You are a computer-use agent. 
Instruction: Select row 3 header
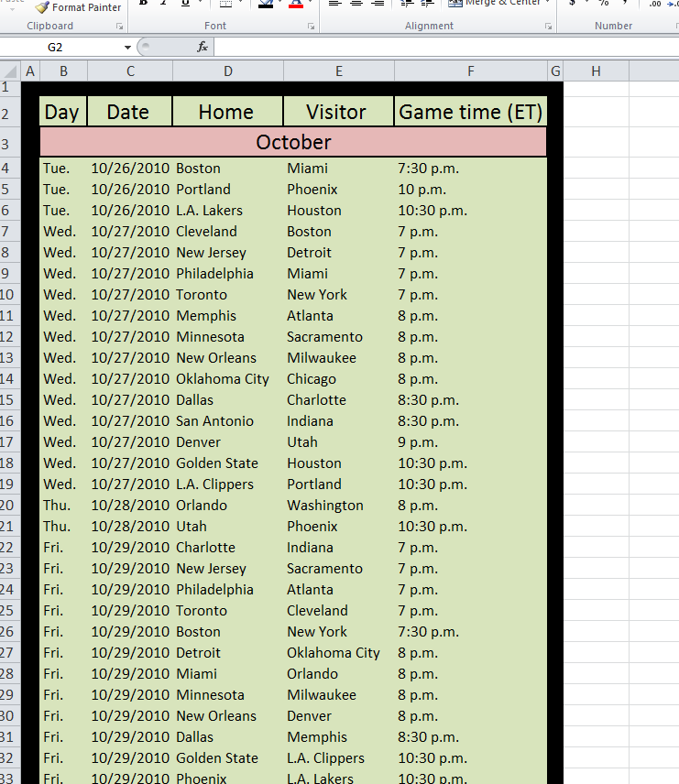point(10,144)
